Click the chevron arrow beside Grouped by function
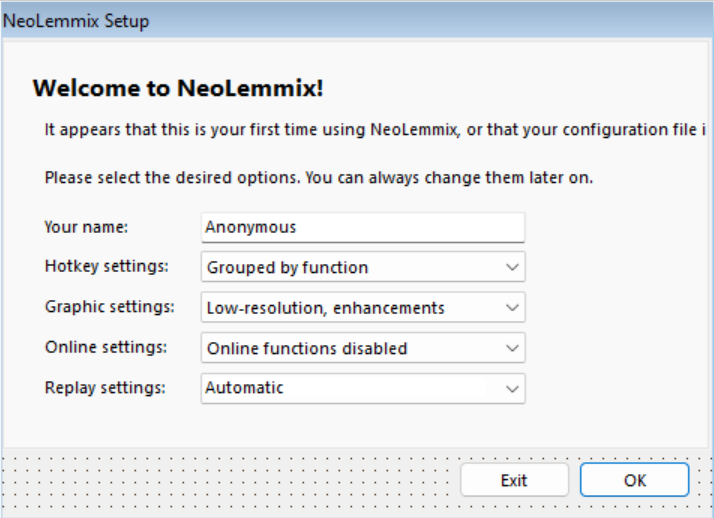 click(x=512, y=267)
